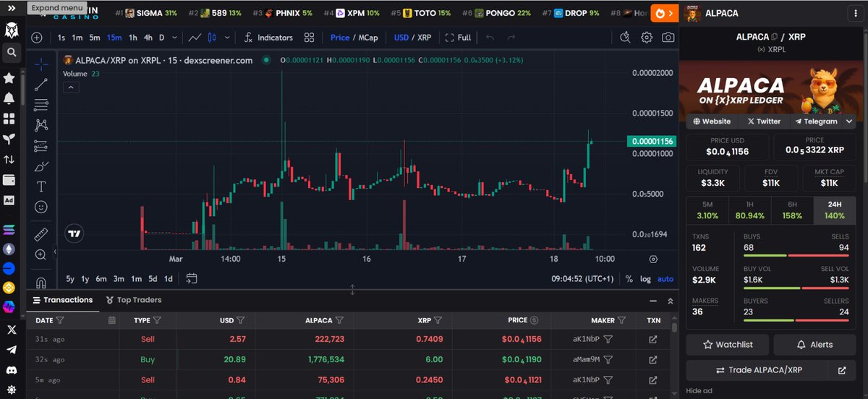The image size is (868, 399).
Task: Select the text annotation tool
Action: (41, 186)
